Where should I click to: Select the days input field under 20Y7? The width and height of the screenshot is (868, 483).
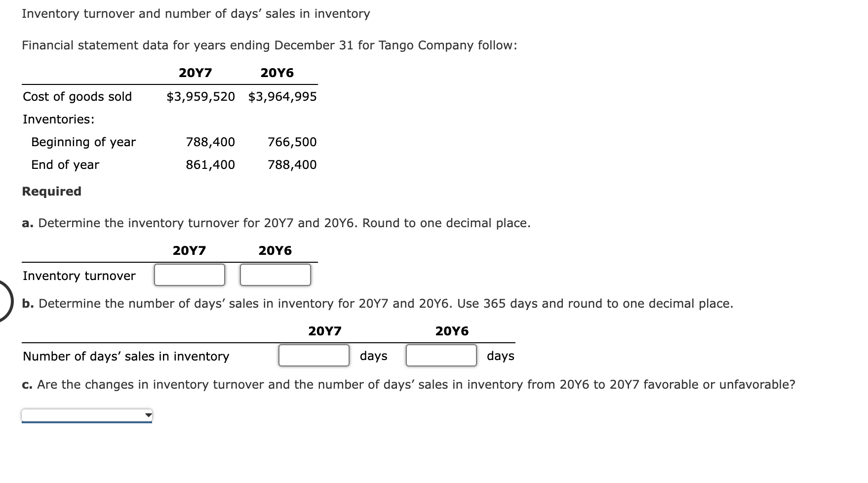click(x=314, y=356)
